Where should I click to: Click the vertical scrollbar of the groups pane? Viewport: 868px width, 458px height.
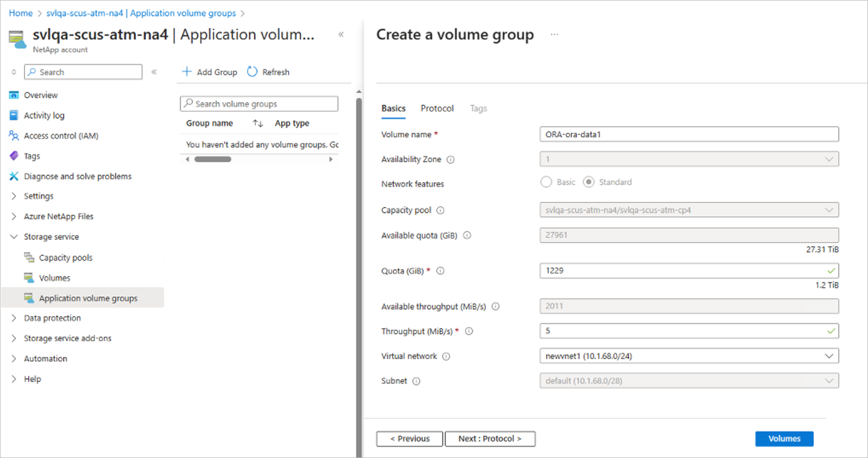tap(358, 277)
